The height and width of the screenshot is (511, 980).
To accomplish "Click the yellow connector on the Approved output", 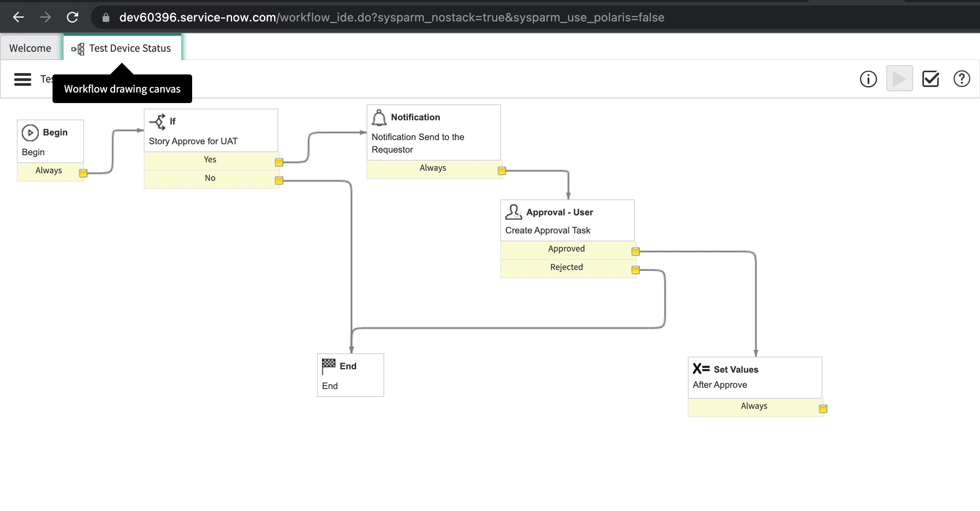I will (x=635, y=251).
